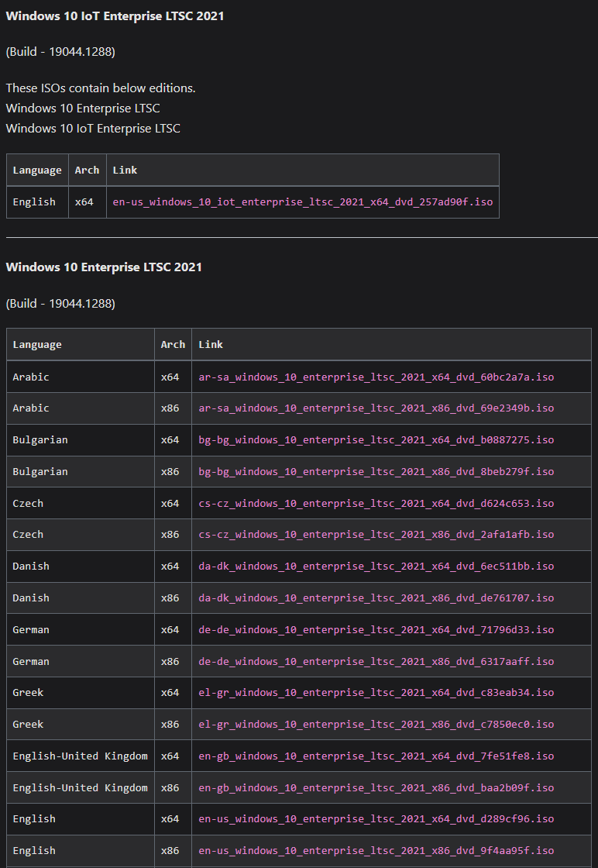Download the en-us Enterprise LTSC x64 ISO
This screenshot has height=868, width=598.
tap(376, 819)
